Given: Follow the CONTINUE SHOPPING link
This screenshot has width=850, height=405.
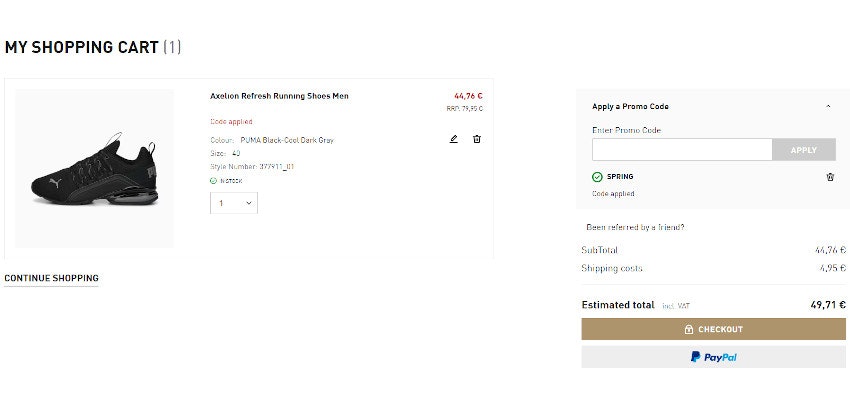Looking at the screenshot, I should (x=51, y=278).
